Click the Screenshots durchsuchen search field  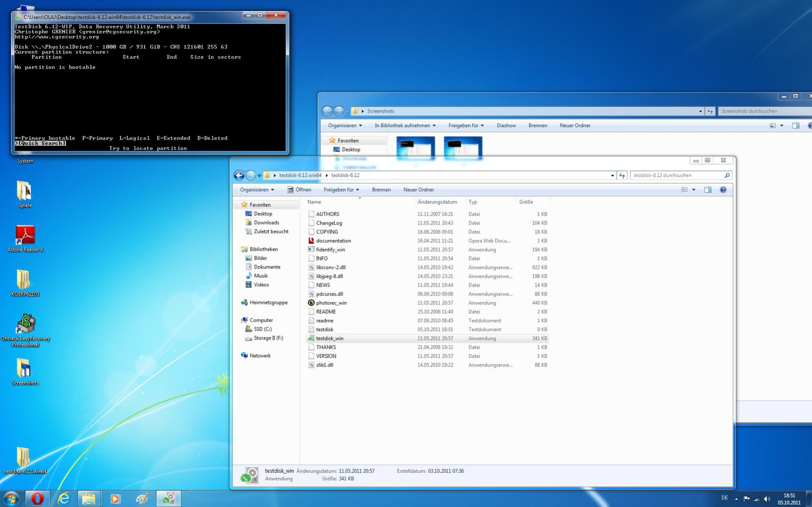click(x=765, y=111)
